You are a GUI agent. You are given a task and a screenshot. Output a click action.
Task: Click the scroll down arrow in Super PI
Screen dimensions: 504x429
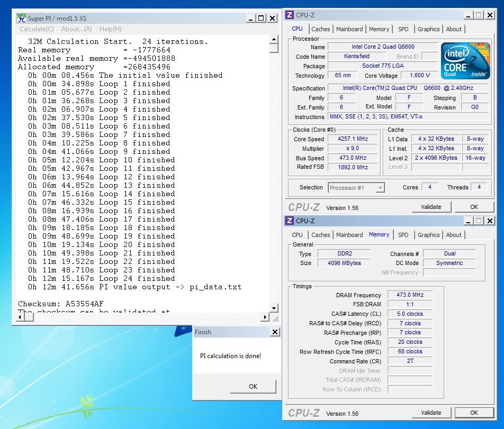[274, 308]
